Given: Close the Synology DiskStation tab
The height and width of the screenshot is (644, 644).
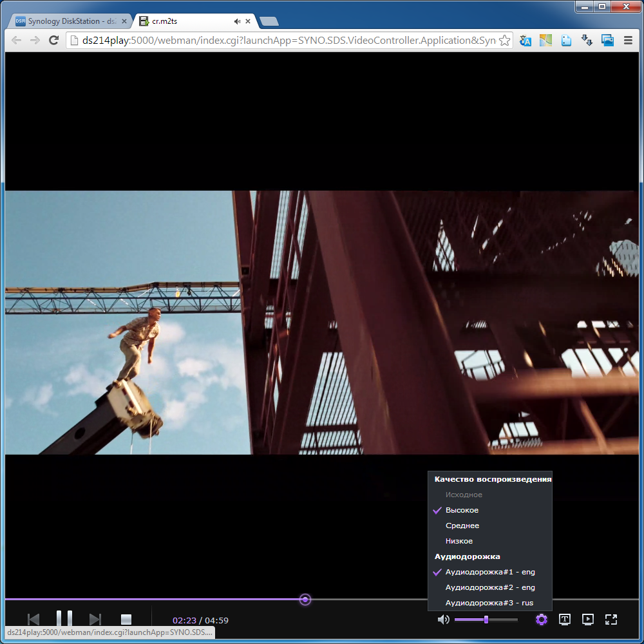Looking at the screenshot, I should 124,21.
